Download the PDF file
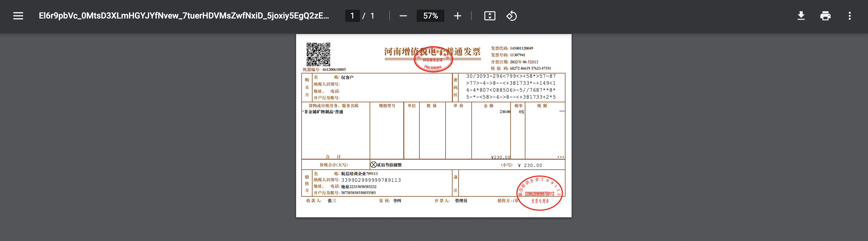 click(x=801, y=16)
